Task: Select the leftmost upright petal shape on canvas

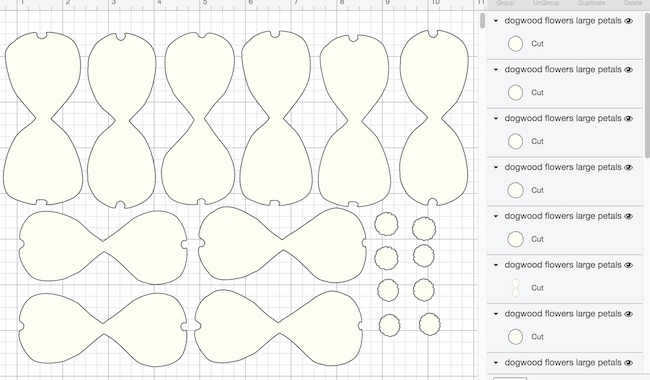Action: [43, 119]
